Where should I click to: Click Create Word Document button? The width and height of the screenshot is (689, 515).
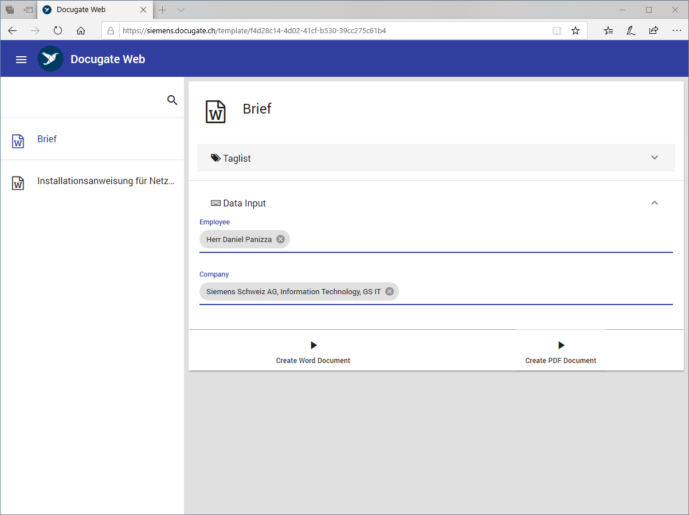tap(313, 352)
